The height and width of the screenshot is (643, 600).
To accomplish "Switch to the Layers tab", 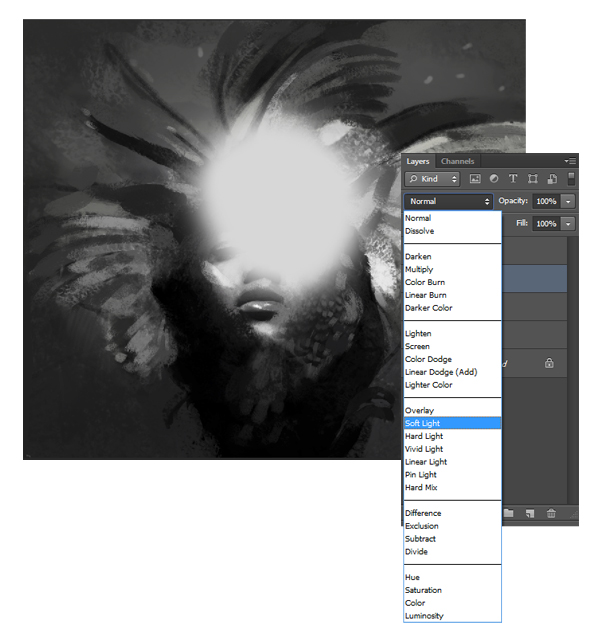I will 418,161.
